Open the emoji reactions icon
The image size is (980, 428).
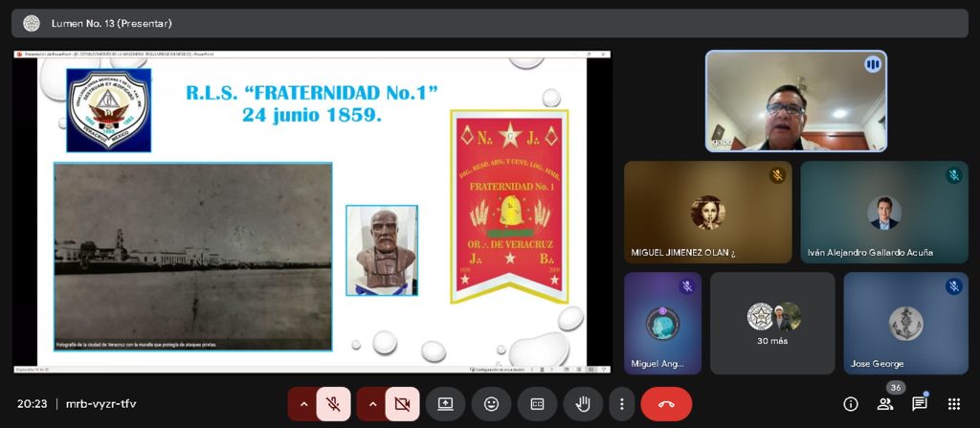(x=491, y=404)
